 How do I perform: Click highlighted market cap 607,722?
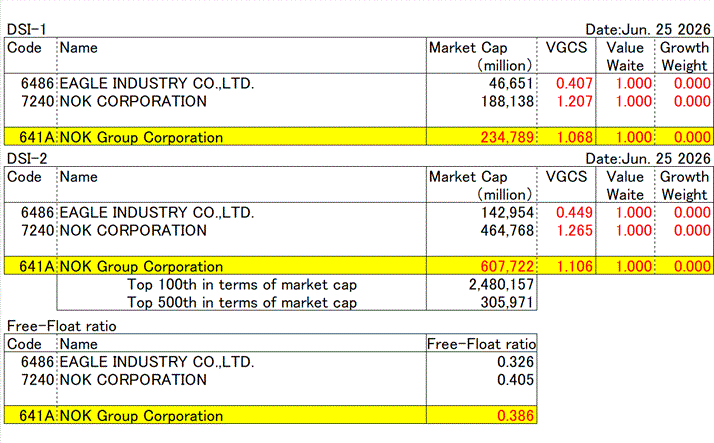click(x=507, y=266)
